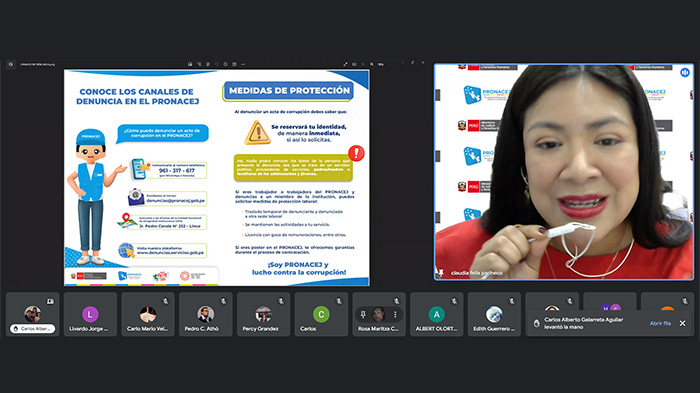Click yellow warning triangle on slide

[x=258, y=133]
